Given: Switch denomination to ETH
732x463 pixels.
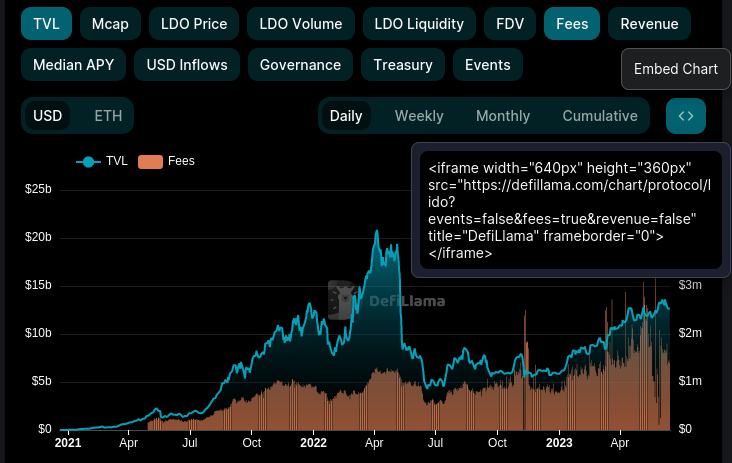Looking at the screenshot, I should point(108,116).
